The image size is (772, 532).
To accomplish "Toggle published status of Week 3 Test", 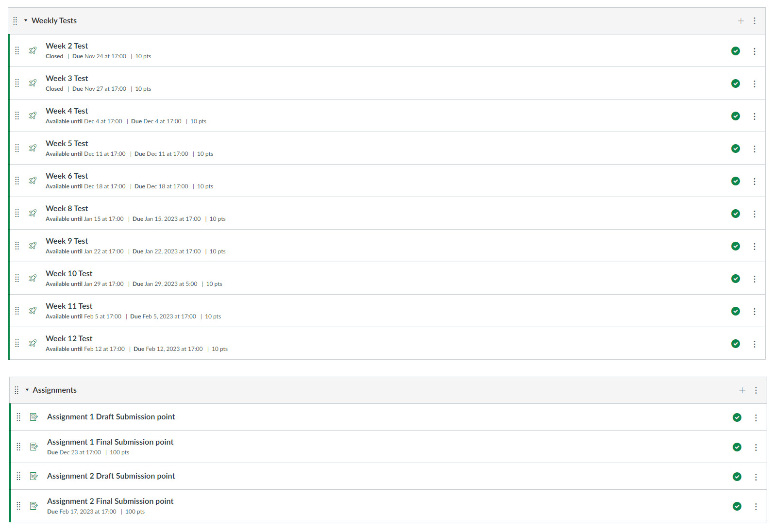I will (x=736, y=83).
